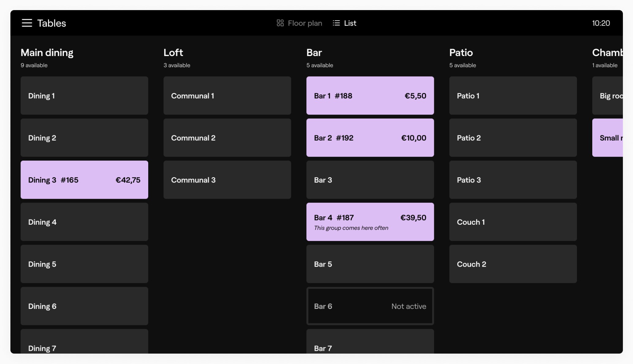The image size is (633, 364).
Task: Select the Bar 5 table
Action: pos(370,264)
